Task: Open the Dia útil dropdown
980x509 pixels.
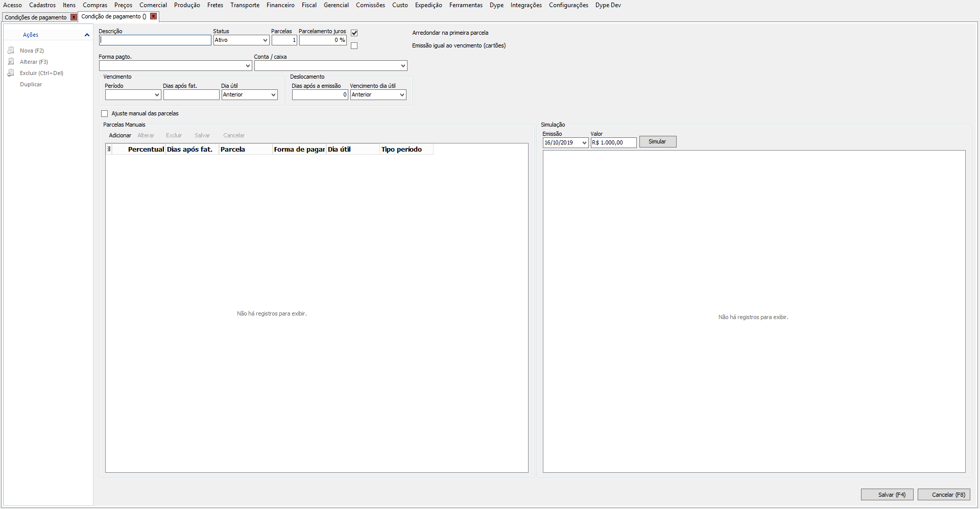Action: (x=273, y=95)
